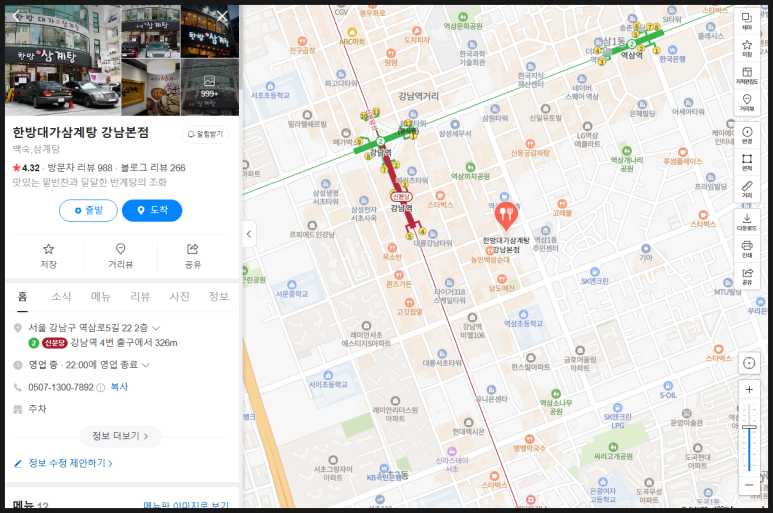Screen dimensions: 773x513
Task: Expand the address details chevron
Action: 156,328
